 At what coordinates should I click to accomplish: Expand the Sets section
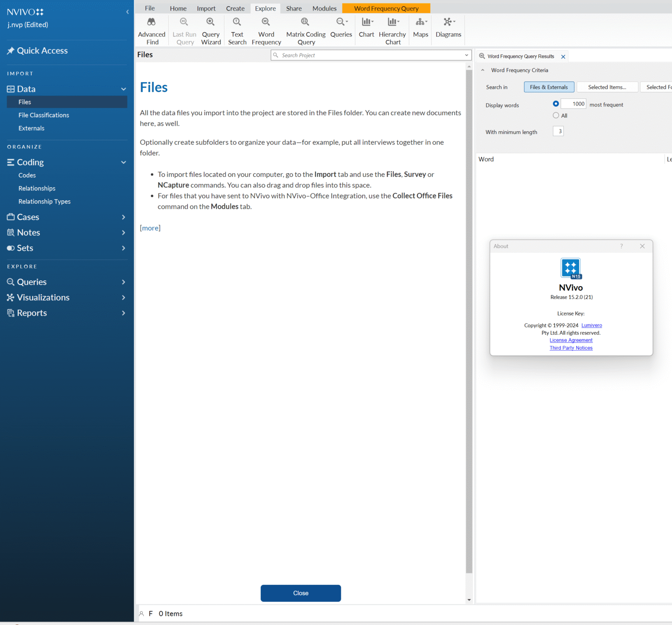(x=123, y=248)
